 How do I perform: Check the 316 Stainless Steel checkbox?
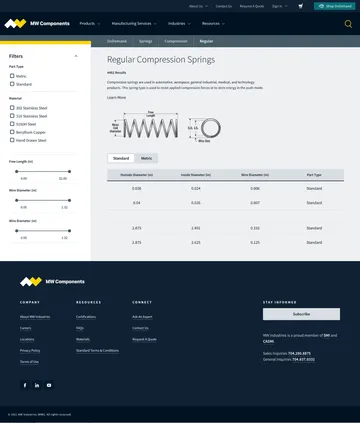tap(12, 116)
